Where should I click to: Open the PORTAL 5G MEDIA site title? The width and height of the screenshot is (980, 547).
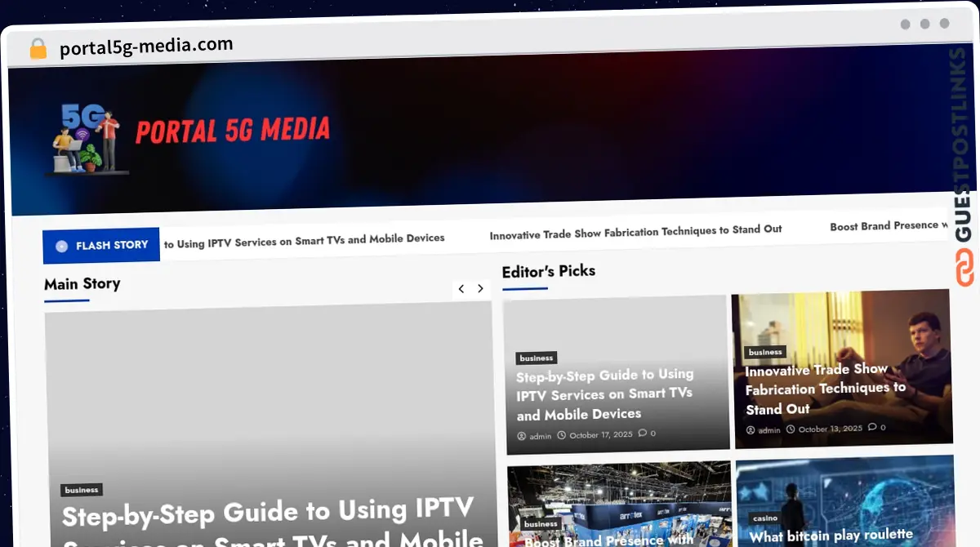pyautogui.click(x=233, y=131)
